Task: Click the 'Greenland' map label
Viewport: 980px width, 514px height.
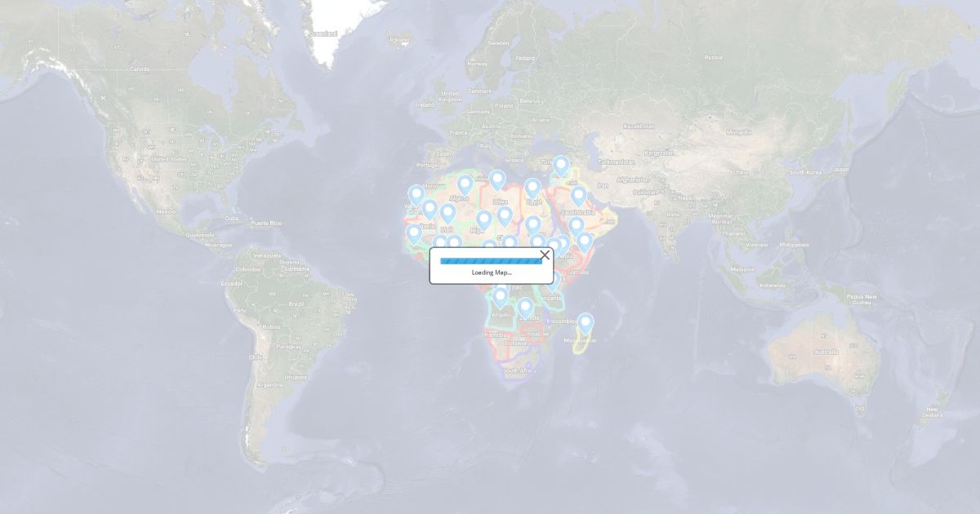Action: pos(323,33)
